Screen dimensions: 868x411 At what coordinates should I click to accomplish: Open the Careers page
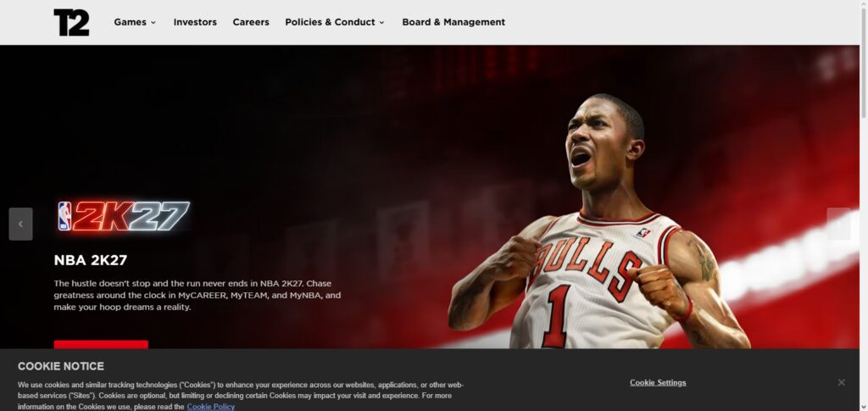point(251,22)
